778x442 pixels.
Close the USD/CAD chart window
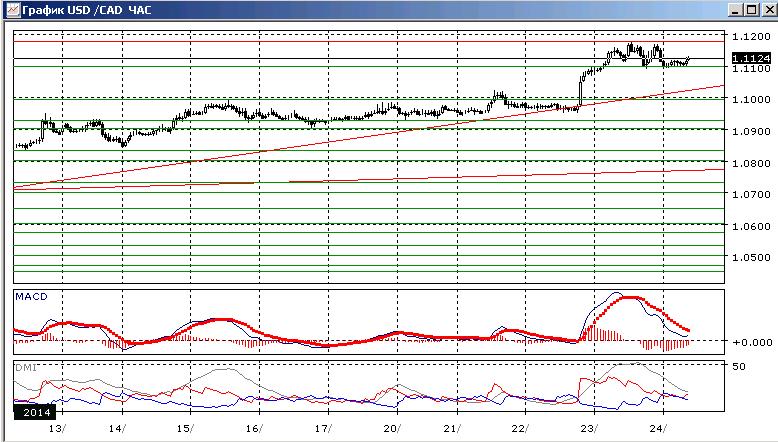point(769,10)
